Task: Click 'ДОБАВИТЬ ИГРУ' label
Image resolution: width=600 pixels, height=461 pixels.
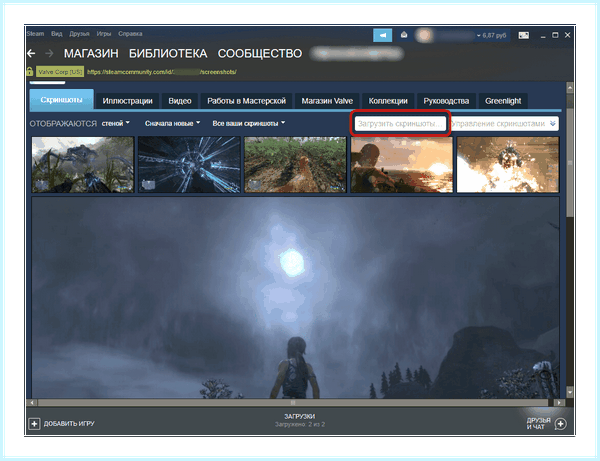Action: coord(69,424)
